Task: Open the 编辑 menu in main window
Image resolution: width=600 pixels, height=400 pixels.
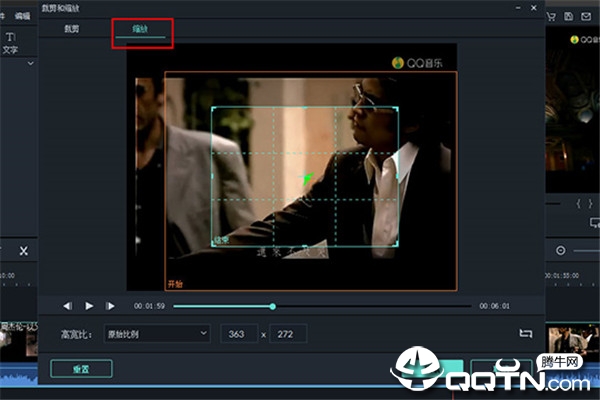Action: click(22, 16)
